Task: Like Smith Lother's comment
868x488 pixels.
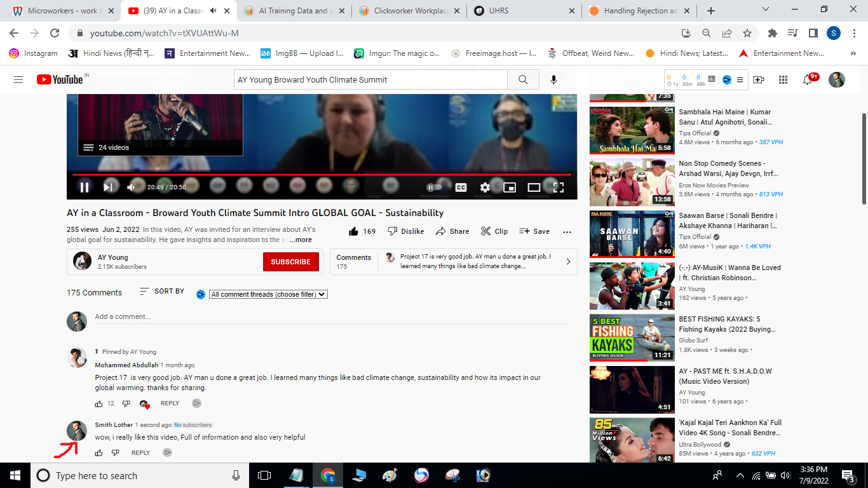Action: coord(98,453)
